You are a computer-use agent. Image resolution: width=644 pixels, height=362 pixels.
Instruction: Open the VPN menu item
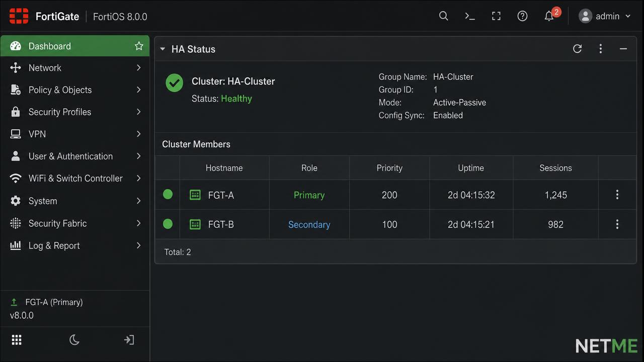tap(75, 134)
